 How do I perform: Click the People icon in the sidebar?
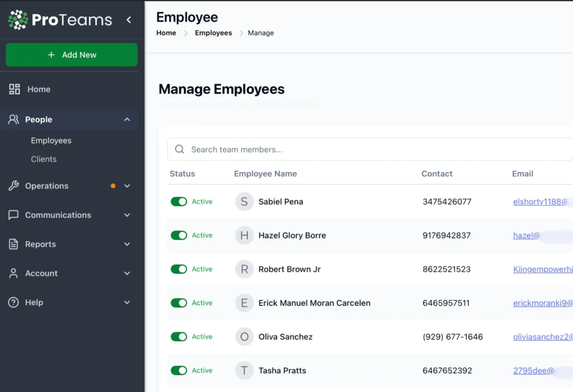tap(12, 119)
